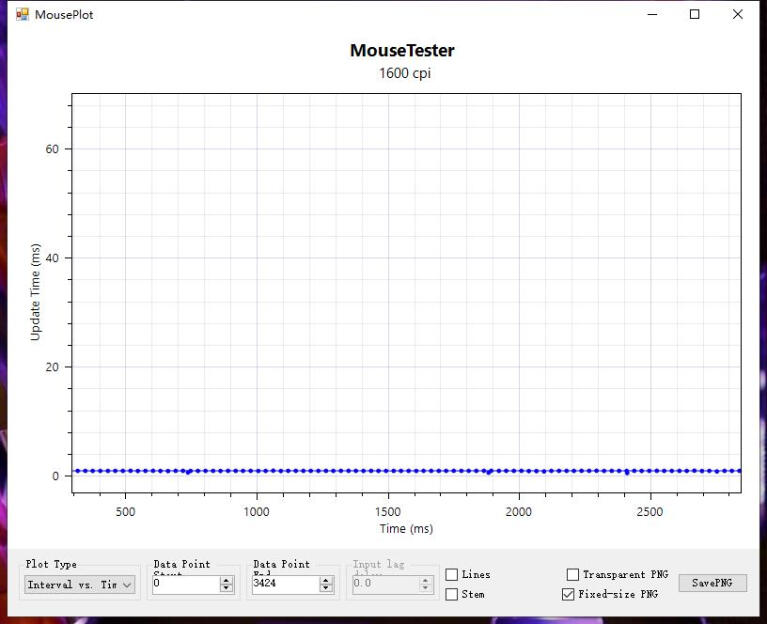Increase Data Point Start with up arrow
767x624 pixels.
[226, 580]
